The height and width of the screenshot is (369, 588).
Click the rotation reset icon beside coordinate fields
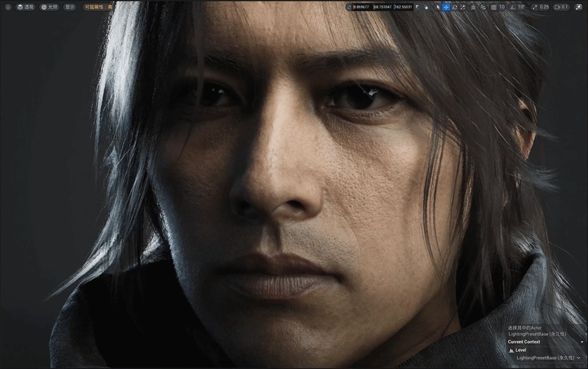[x=349, y=7]
